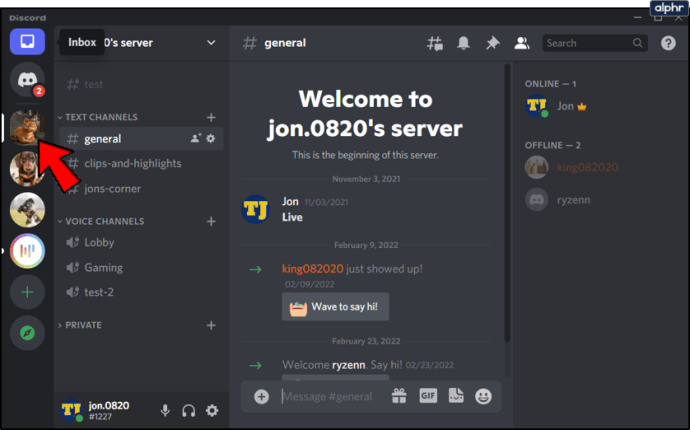The width and height of the screenshot is (690, 430).
Task: Click Jon's avatar on Live message
Action: 255,209
